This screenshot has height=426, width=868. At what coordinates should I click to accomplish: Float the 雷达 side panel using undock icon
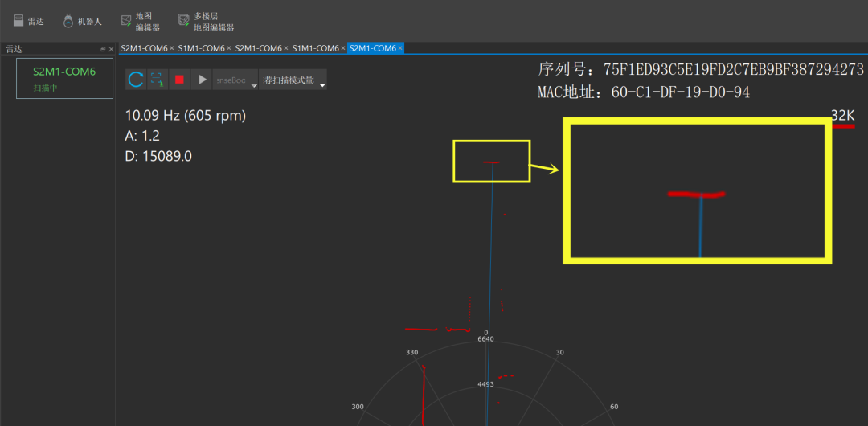point(102,49)
